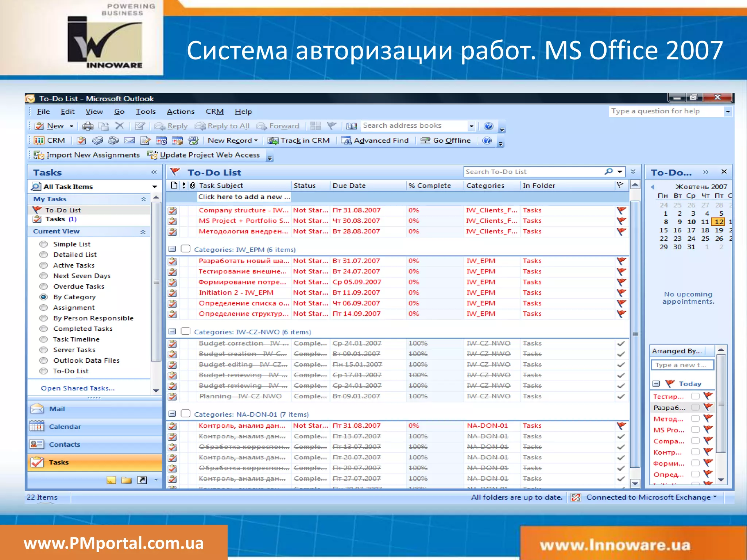This screenshot has height=560, width=747.
Task: Collapse the Today group in To-Do Bar
Action: 656,384
